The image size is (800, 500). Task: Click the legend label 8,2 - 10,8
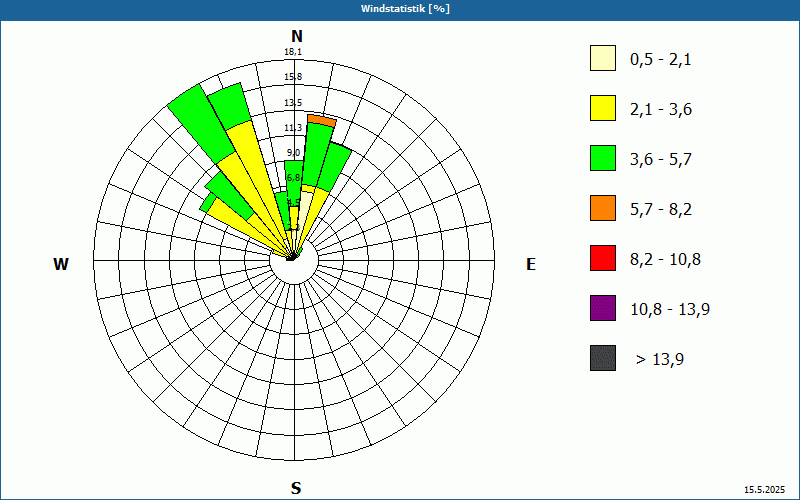(x=665, y=260)
